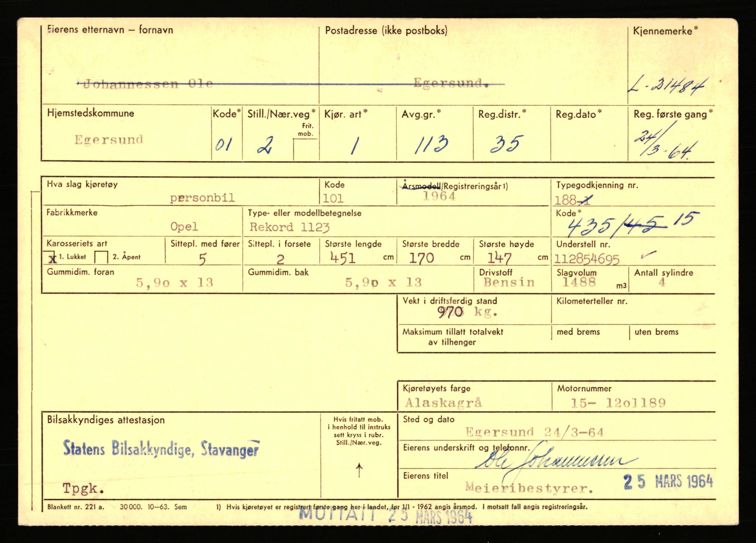This screenshot has height=543, width=756.
Task: Click the empty 'Frit. mob.' box
Action: tap(306, 149)
